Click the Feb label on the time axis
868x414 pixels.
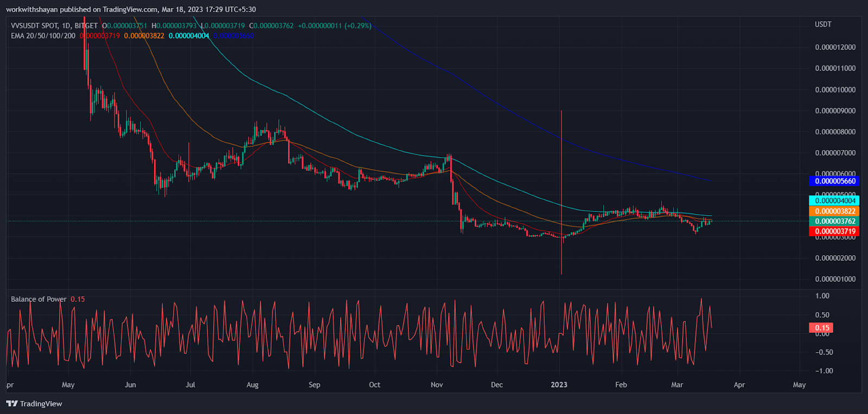point(621,385)
